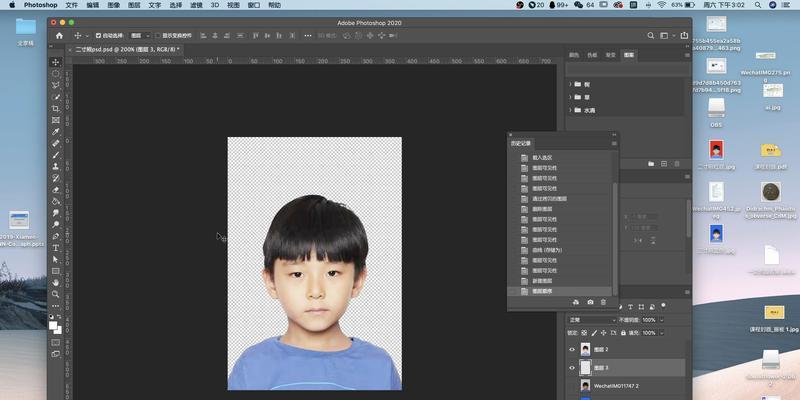Click the 图层 2 layer thumbnail
This screenshot has height=400, width=800.
tap(585, 349)
